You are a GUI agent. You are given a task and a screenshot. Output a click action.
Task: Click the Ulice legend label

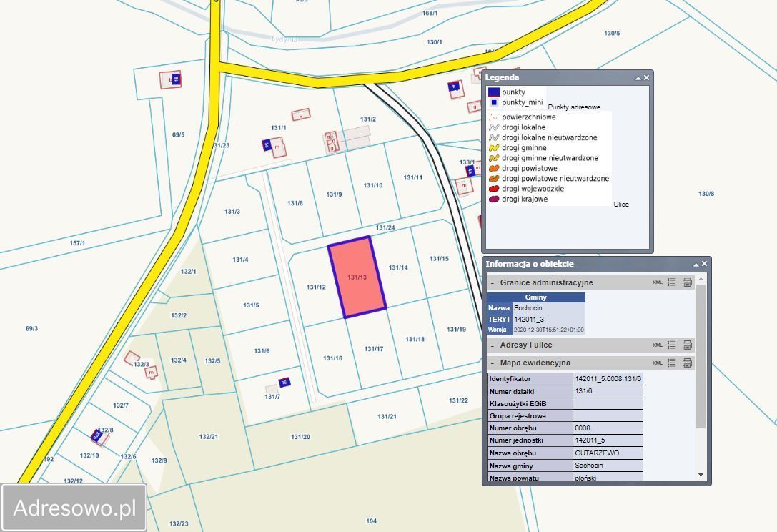621,205
